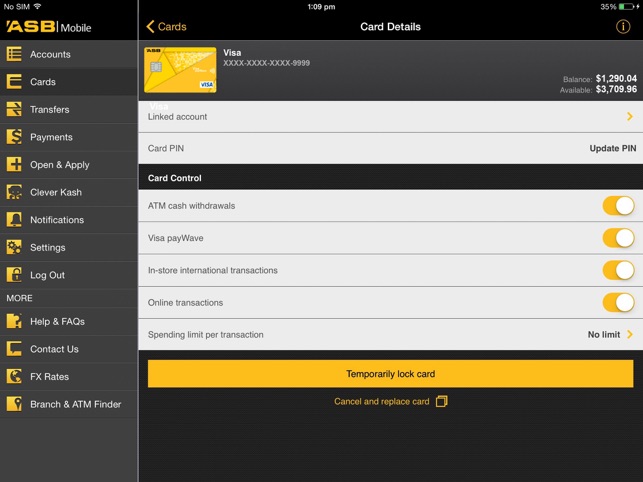Go back using the Cards chevron arrow
This screenshot has width=643, height=482.
[x=150, y=27]
